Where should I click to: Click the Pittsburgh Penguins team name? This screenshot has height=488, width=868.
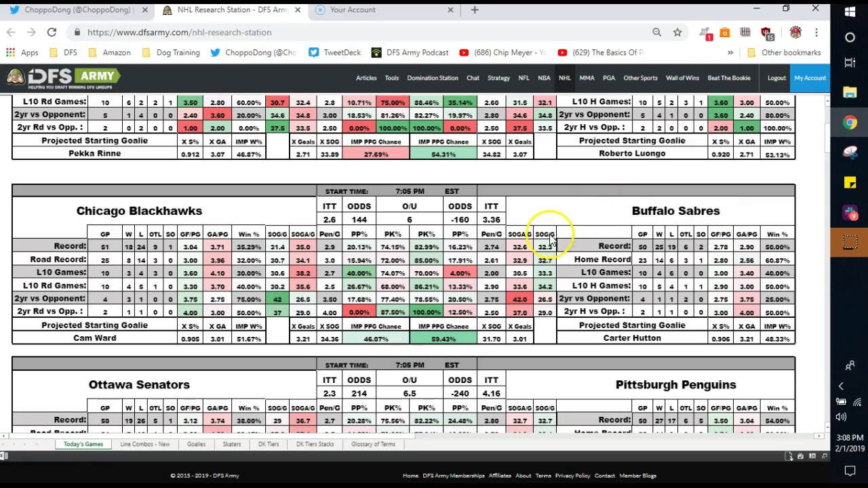click(675, 385)
